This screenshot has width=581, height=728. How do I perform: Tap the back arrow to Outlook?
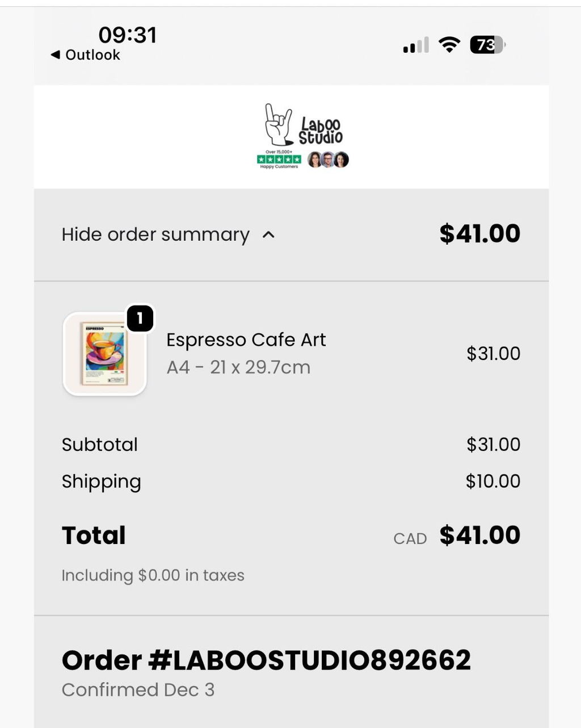[55, 55]
